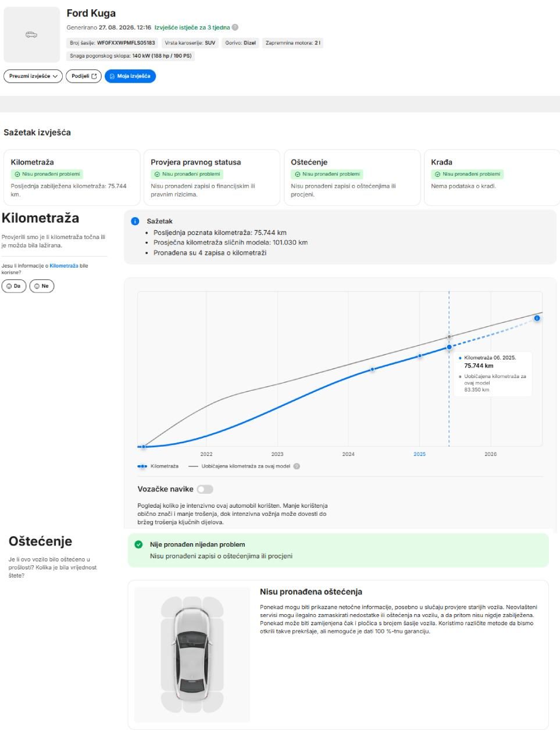
Task: Click the Podijeli share button
Action: [84, 76]
